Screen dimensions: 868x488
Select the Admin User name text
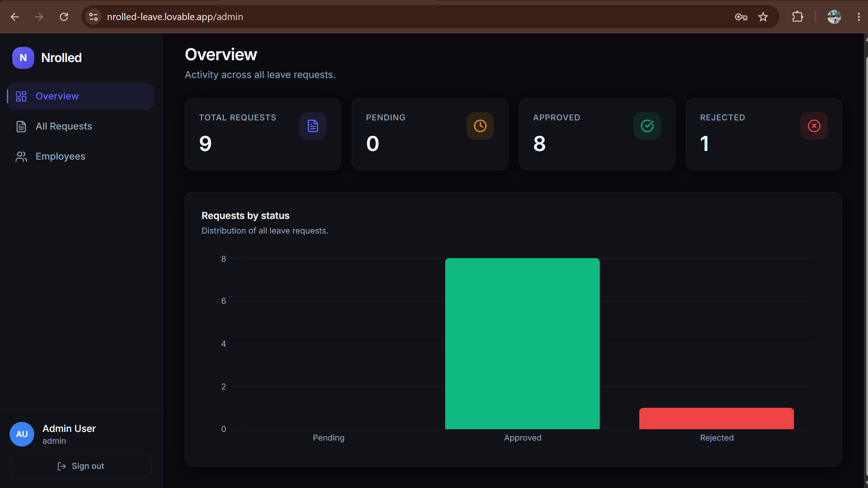(69, 429)
